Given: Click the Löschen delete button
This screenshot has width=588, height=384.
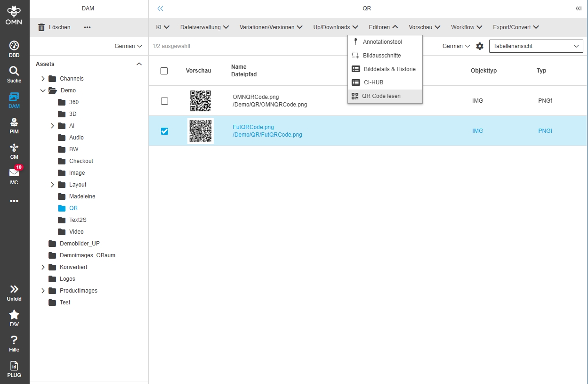Looking at the screenshot, I should (54, 27).
